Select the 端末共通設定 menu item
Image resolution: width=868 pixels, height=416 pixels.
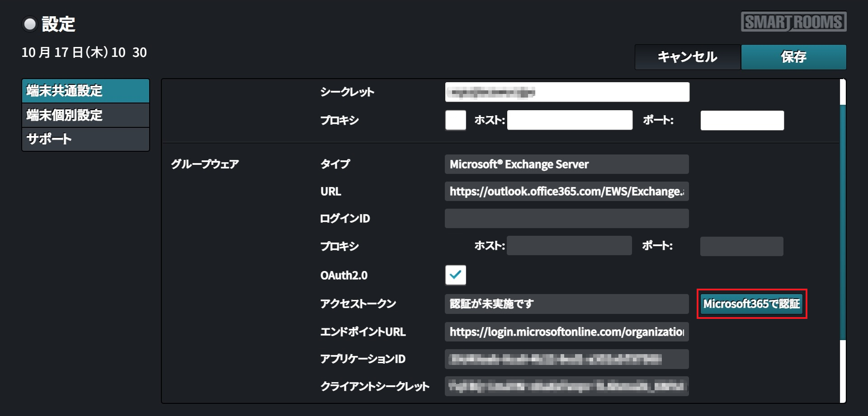click(x=85, y=91)
